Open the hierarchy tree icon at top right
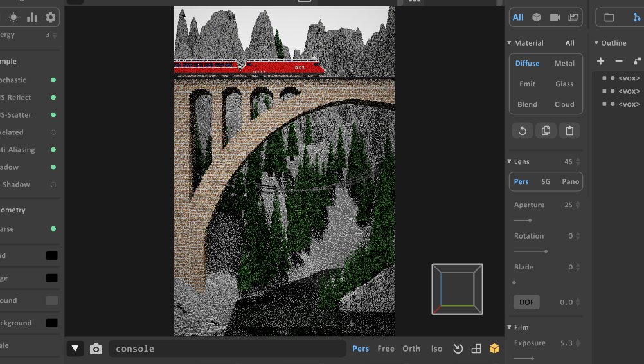Viewport: 644px width, 364px height. click(636, 17)
